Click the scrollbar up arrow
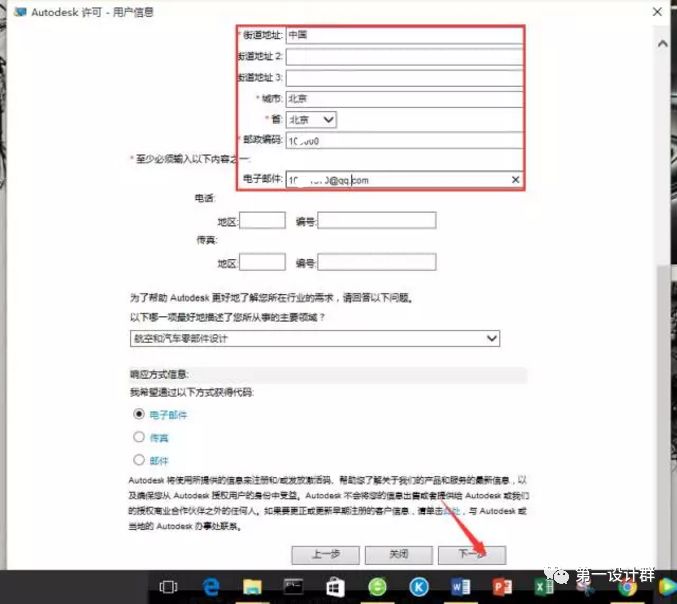 (x=662, y=44)
